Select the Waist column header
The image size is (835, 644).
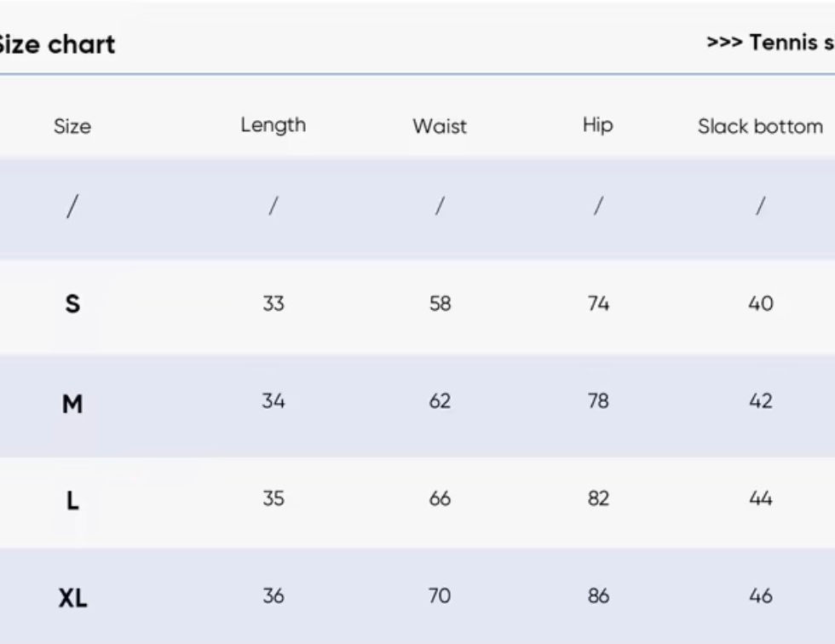440,126
